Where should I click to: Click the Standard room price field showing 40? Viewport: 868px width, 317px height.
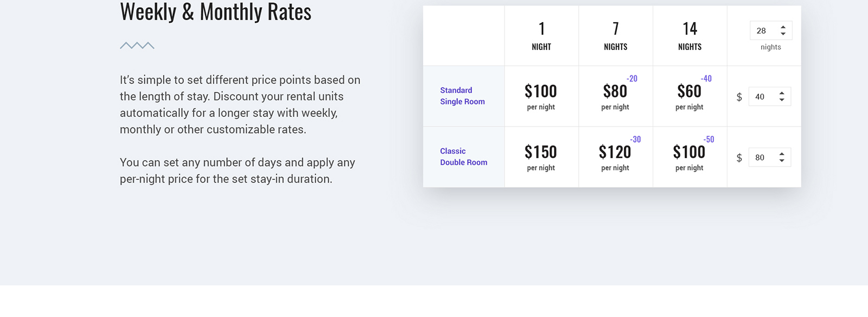(x=769, y=97)
